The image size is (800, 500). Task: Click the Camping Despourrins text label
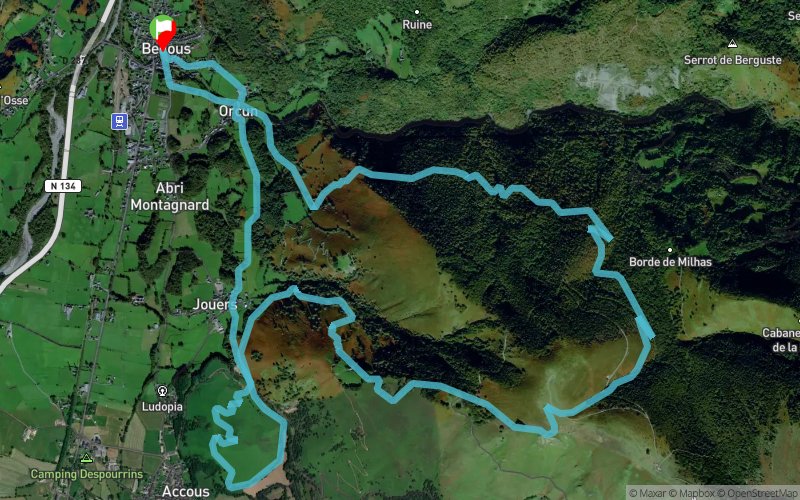coord(87,474)
